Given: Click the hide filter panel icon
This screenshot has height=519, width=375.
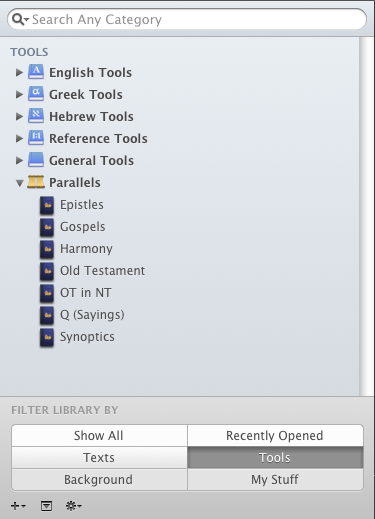Looking at the screenshot, I should 46,506.
